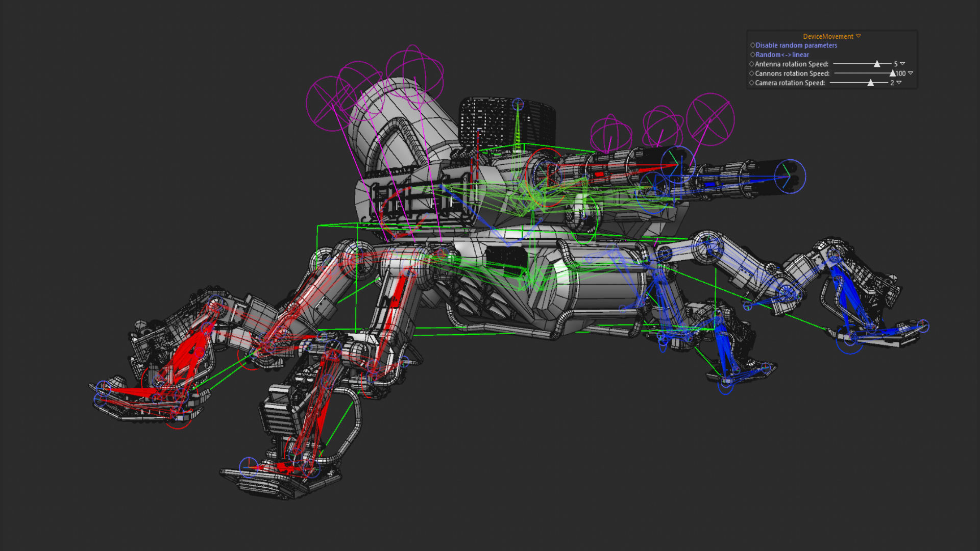980x551 pixels.
Task: Select the Antenna rotation Speed value 5
Action: click(896, 64)
